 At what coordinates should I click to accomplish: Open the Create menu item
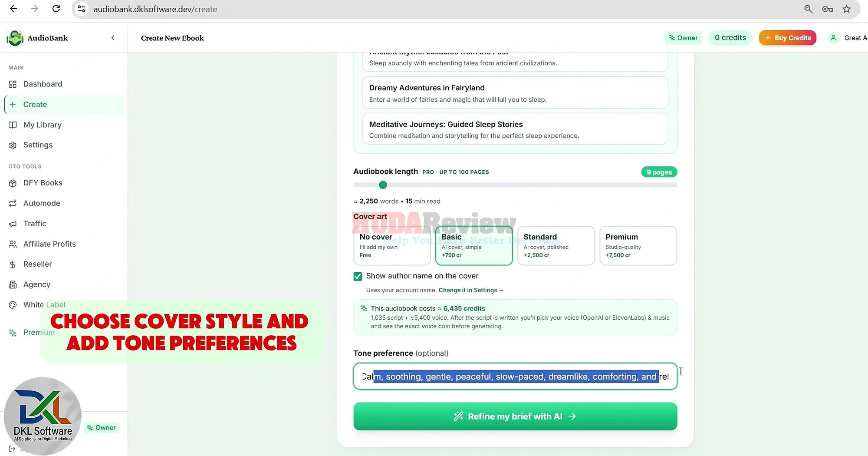click(x=64, y=105)
